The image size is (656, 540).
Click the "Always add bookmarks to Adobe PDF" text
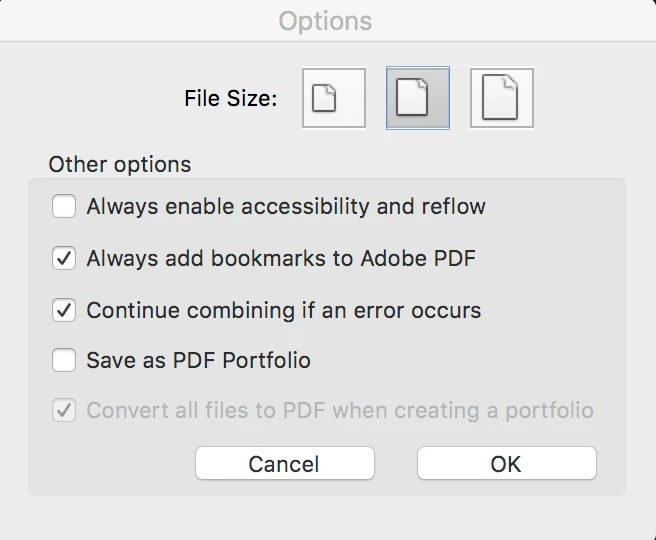click(x=281, y=259)
